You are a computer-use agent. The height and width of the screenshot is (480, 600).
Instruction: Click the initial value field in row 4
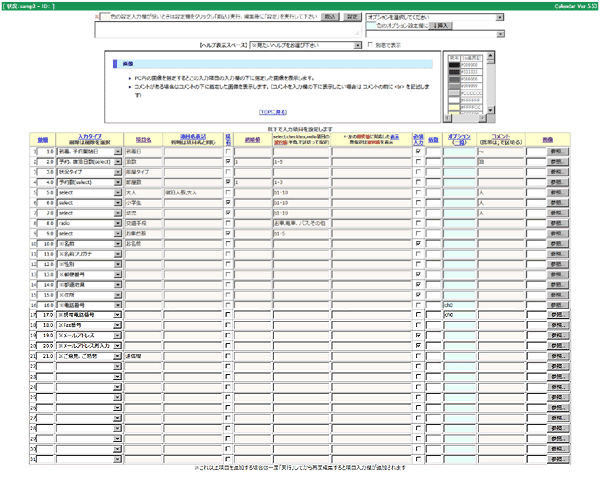[253, 182]
